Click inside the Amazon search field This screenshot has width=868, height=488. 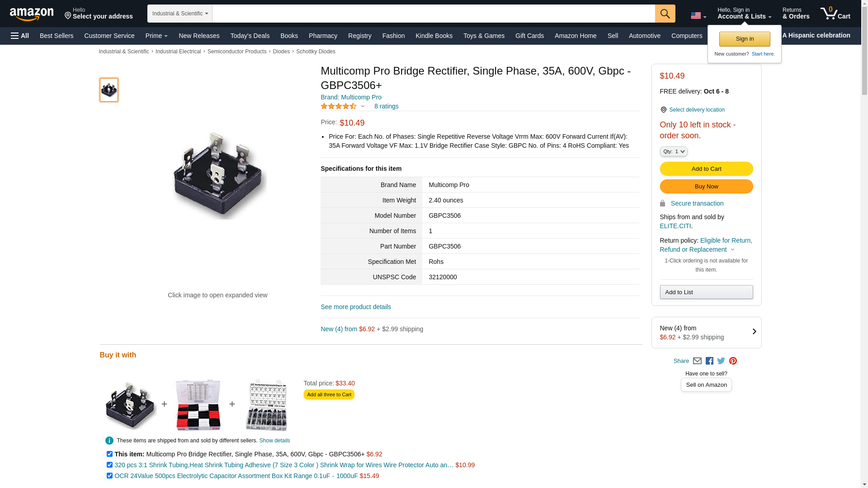click(434, 14)
